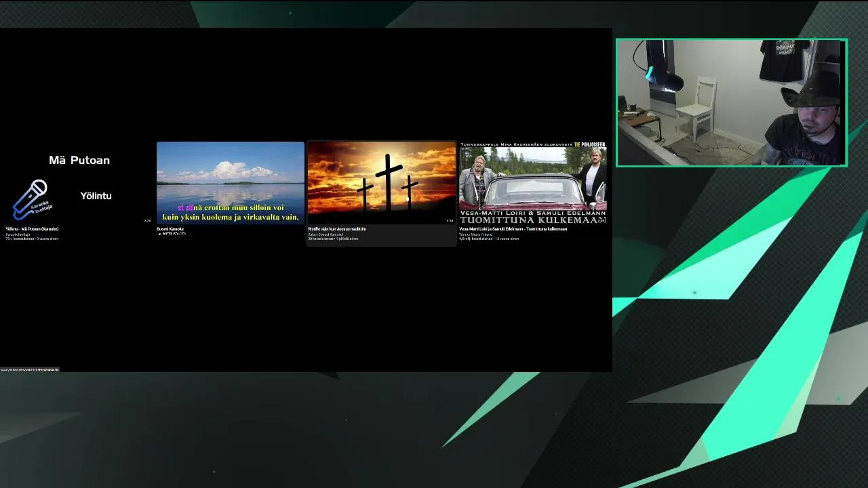Click the title 'Yölintu - Mä Putoan (Karaoke)'
Image resolution: width=868 pixels, height=488 pixels.
coord(32,229)
